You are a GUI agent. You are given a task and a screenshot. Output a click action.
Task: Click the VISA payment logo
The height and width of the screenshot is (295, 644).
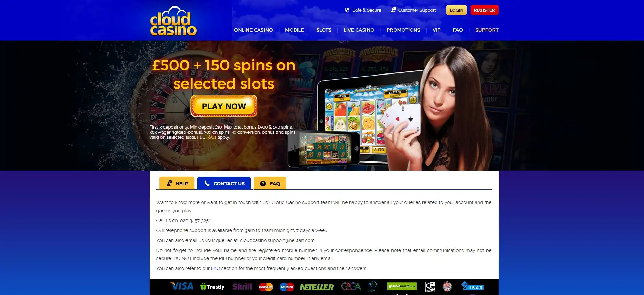[x=182, y=286]
